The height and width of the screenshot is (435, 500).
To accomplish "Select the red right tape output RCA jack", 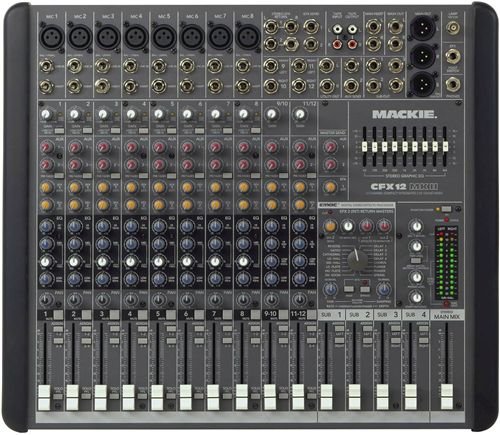I will (352, 44).
